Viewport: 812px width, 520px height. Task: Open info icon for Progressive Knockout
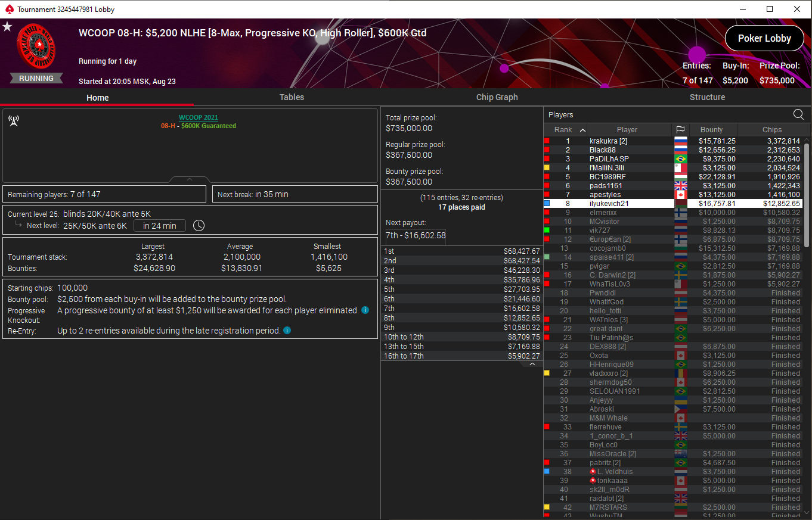pyautogui.click(x=365, y=310)
